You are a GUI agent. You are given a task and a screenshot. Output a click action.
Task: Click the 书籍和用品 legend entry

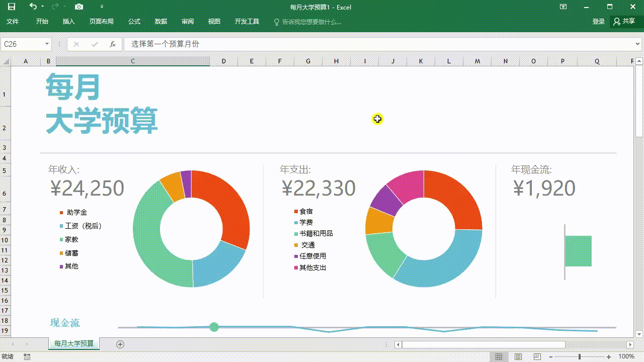click(313, 233)
